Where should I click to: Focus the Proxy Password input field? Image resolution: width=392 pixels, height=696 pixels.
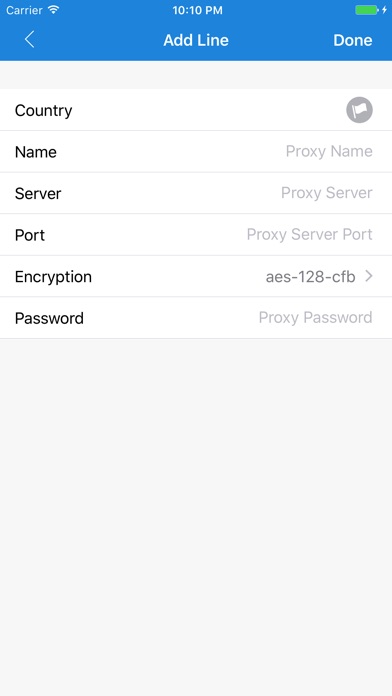point(315,318)
